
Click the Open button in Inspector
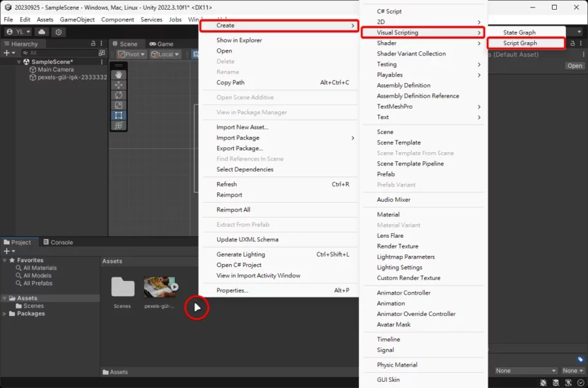[574, 66]
